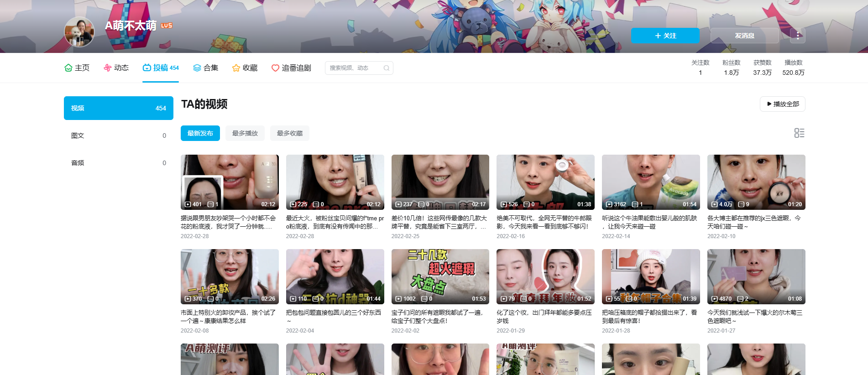Click the pink fan 动态 icon
This screenshot has width=868, height=375.
(108, 68)
